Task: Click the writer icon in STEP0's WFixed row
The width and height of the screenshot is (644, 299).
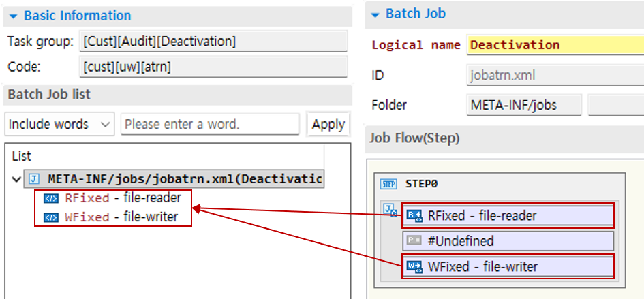Action: point(414,266)
